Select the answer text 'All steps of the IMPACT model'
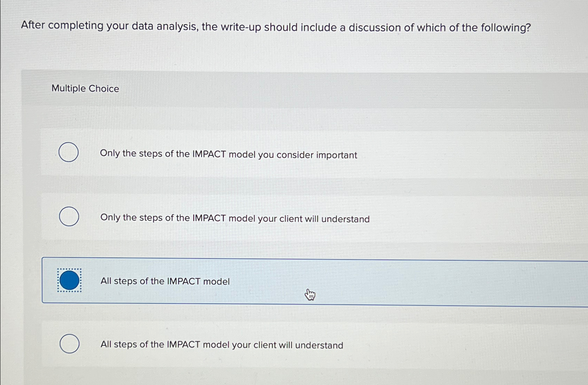The height and width of the screenshot is (385, 588). coord(165,281)
